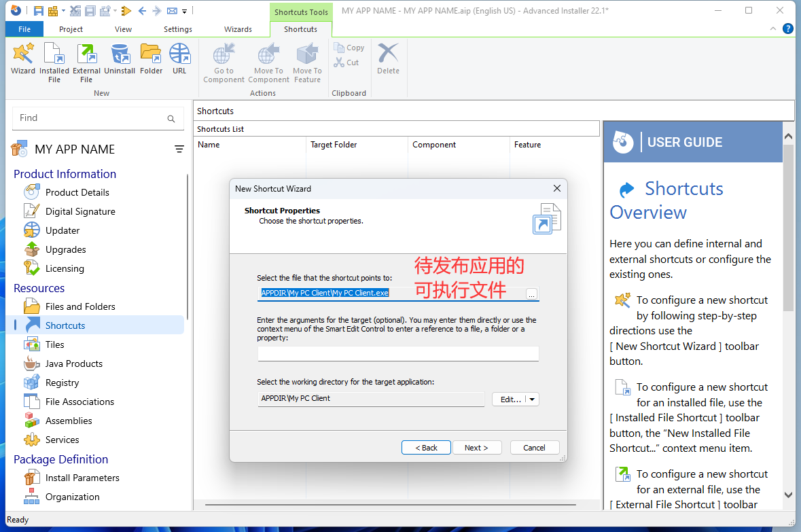
Task: Click the Save project icon in quick access toolbar
Action: (x=38, y=11)
